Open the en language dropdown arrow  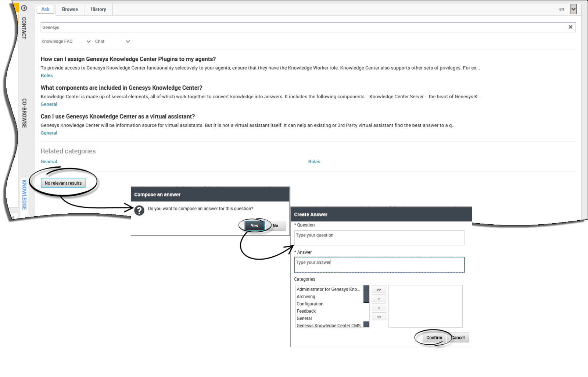point(573,9)
